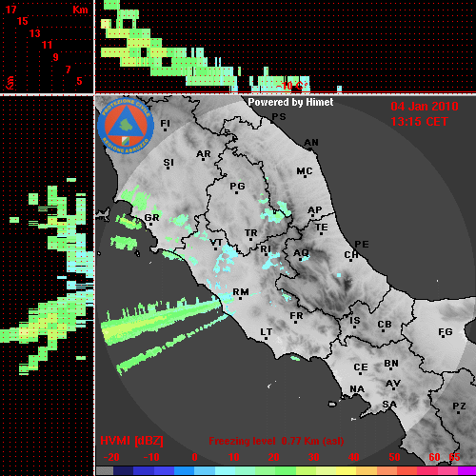This screenshot has width=476, height=476.
Task: Click the 50 value on the dBZ scale
Action: point(394,457)
